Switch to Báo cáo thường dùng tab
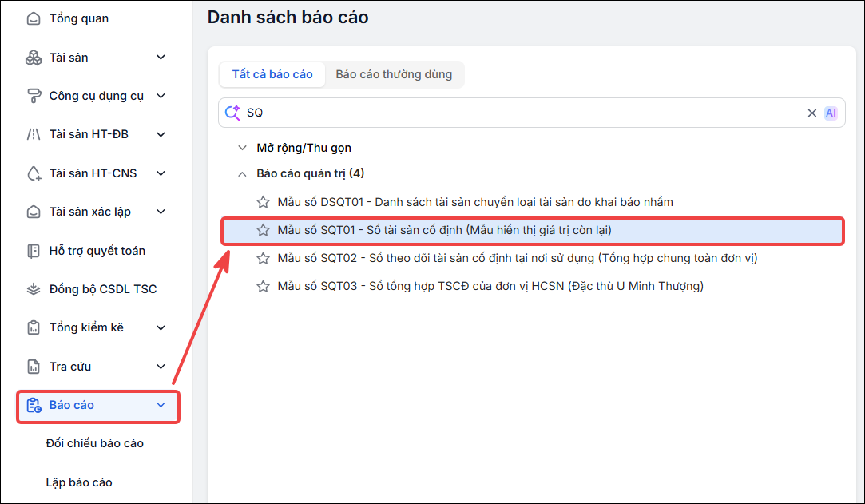The width and height of the screenshot is (865, 504). point(394,74)
